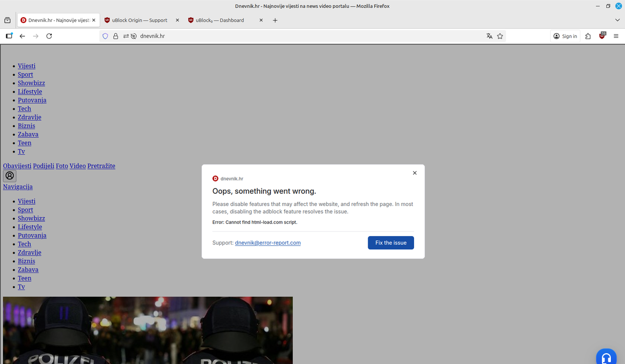The image size is (625, 364).
Task: Open Lifestyle in the list under Navigacija
Action: click(30, 227)
